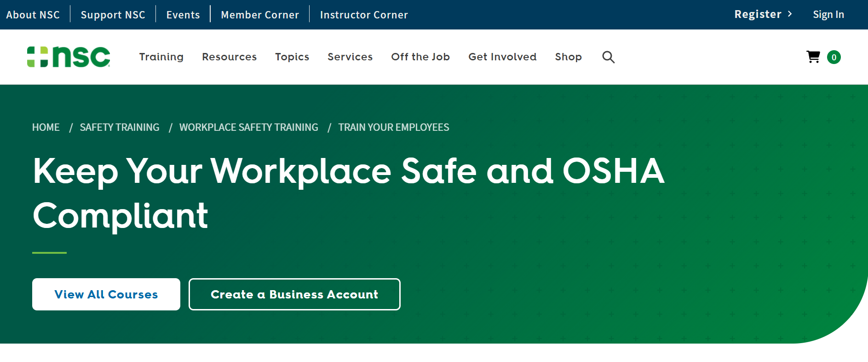
Task: Open the shopping cart icon
Action: tap(813, 57)
